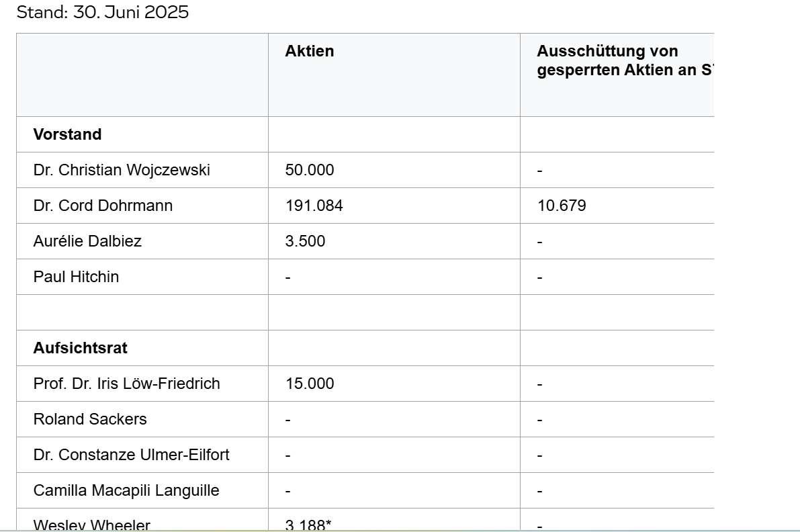Click the "Aufsichtsrat" section heading
Viewport: 800px width, 532px height.
[x=80, y=348]
